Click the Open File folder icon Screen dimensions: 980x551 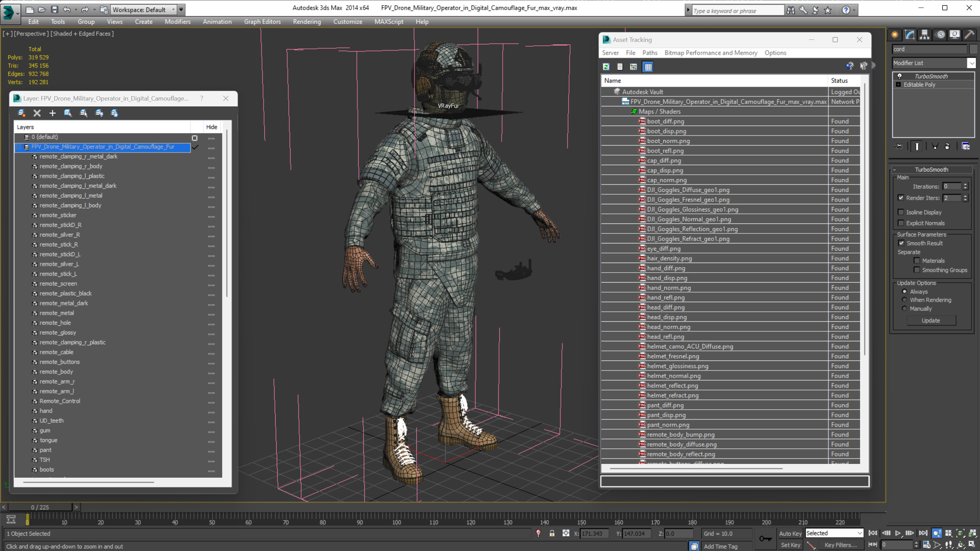[42, 10]
